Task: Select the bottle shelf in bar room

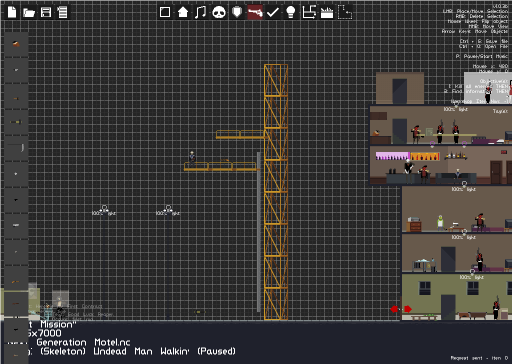Action: (456, 155)
